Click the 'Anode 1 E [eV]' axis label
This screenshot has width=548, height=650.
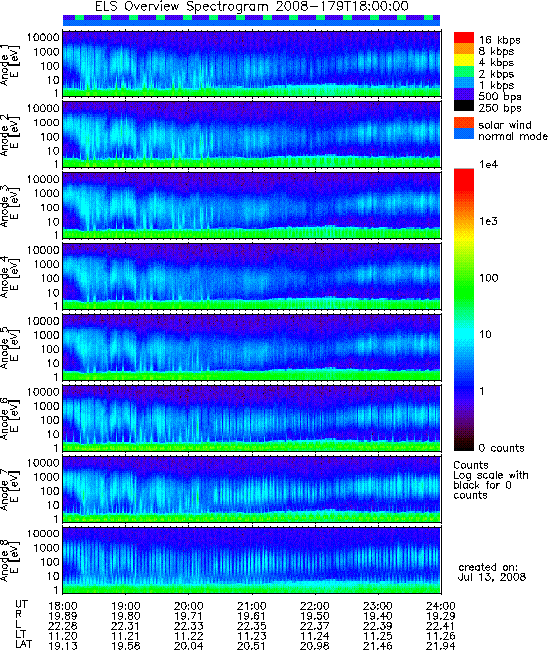tap(10, 65)
